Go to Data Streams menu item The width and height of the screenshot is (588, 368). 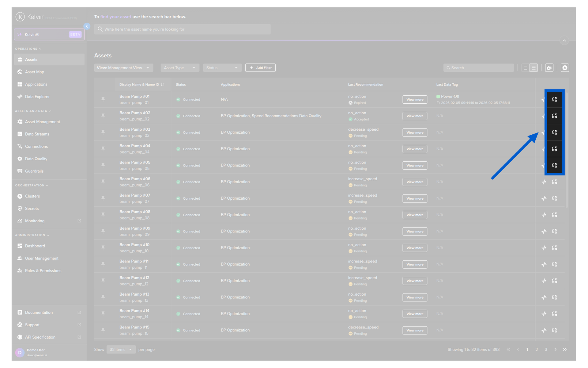coord(37,134)
